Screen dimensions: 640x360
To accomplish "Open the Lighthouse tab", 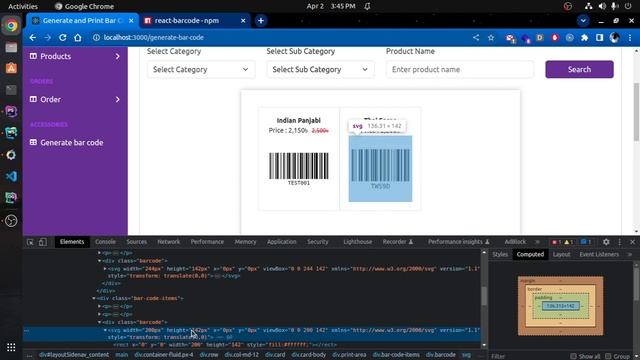I will pos(358,242).
